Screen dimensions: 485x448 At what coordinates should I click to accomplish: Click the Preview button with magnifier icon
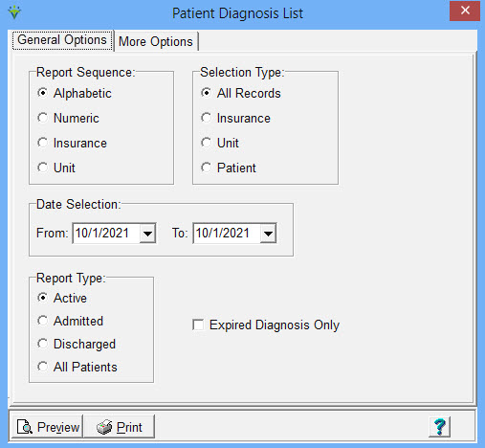click(x=48, y=427)
